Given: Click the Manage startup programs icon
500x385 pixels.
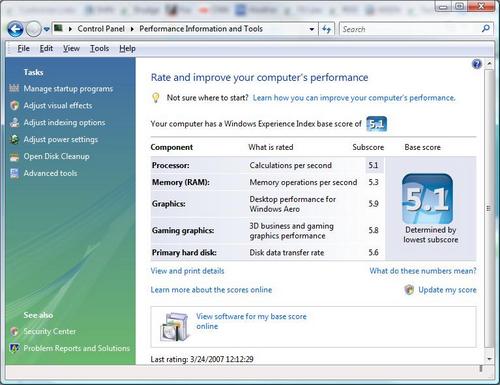Looking at the screenshot, I should pyautogui.click(x=14, y=88).
